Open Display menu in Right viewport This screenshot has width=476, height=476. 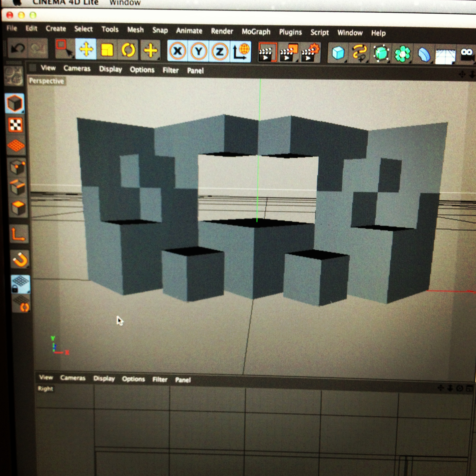click(104, 379)
